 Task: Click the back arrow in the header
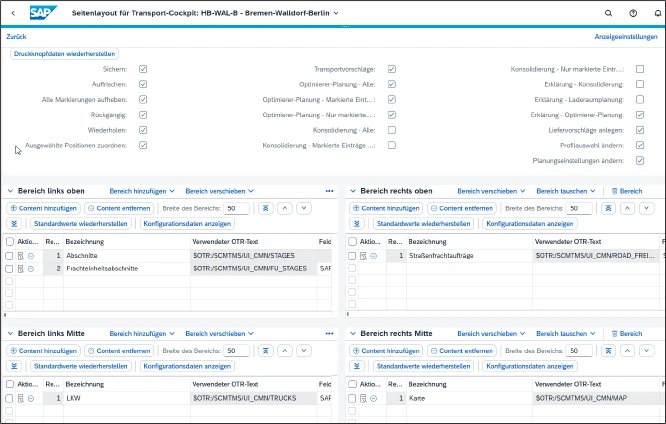pos(12,13)
